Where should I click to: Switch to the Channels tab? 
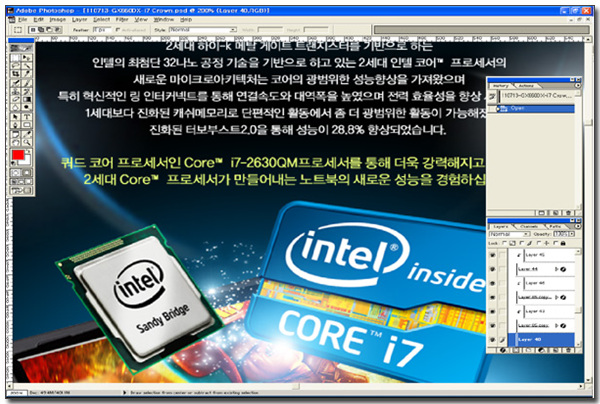[x=529, y=226]
